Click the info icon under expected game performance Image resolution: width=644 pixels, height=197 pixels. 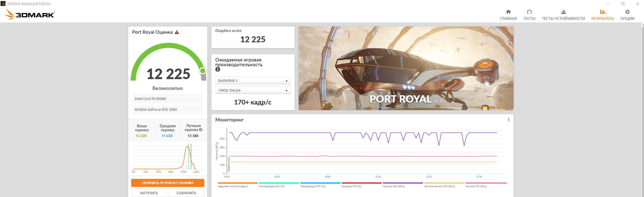(x=218, y=70)
